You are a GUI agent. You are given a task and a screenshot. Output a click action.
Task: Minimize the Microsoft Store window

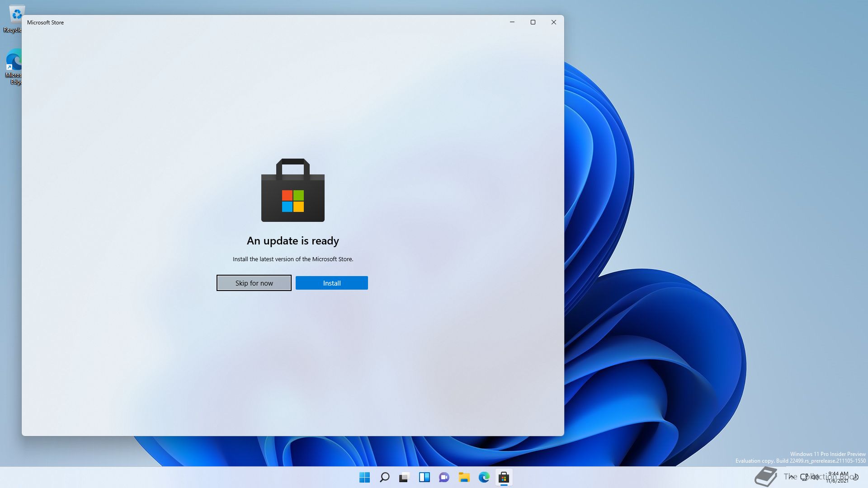pos(512,22)
